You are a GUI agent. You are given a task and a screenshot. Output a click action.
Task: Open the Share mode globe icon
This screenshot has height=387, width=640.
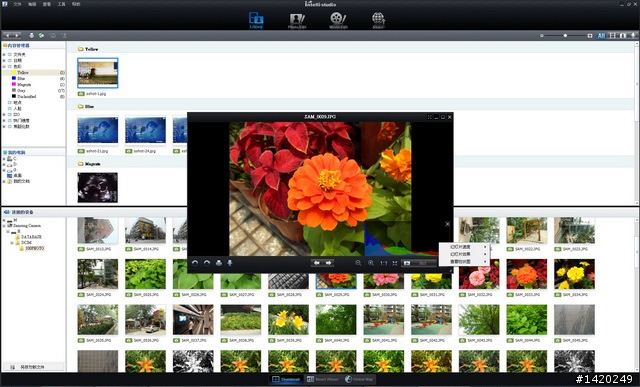pos(378,20)
